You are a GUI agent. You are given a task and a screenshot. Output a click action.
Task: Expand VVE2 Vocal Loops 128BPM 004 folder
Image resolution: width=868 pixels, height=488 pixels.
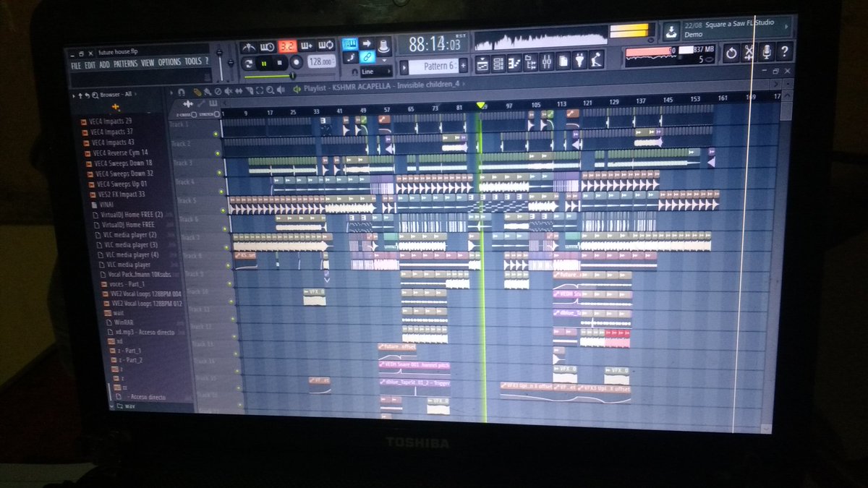pyautogui.click(x=142, y=294)
